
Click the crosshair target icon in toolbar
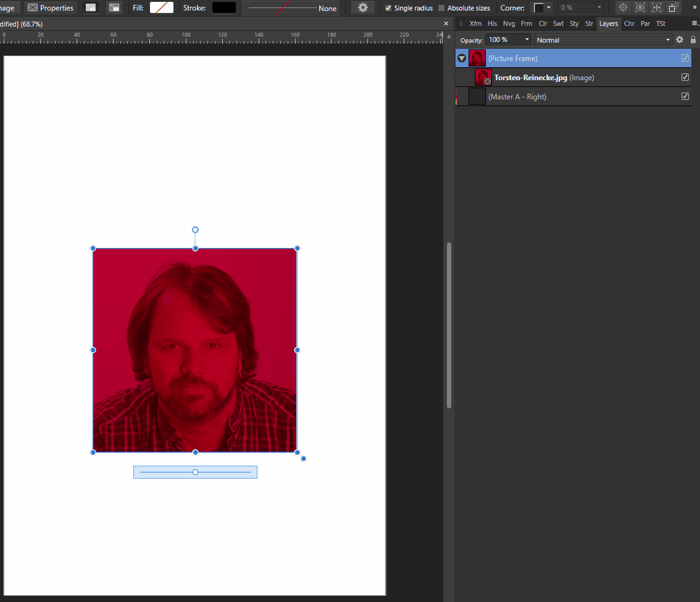[623, 8]
